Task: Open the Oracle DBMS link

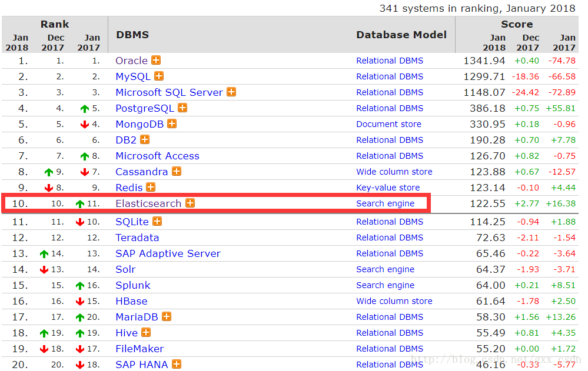Action: [x=132, y=61]
